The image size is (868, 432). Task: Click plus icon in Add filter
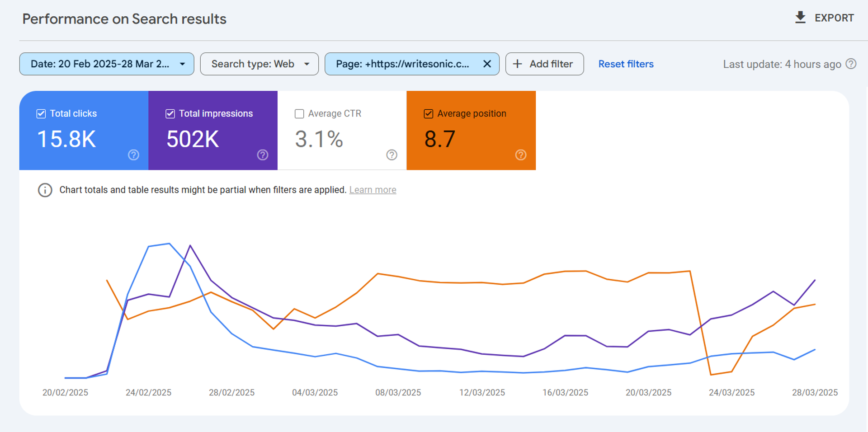point(518,64)
